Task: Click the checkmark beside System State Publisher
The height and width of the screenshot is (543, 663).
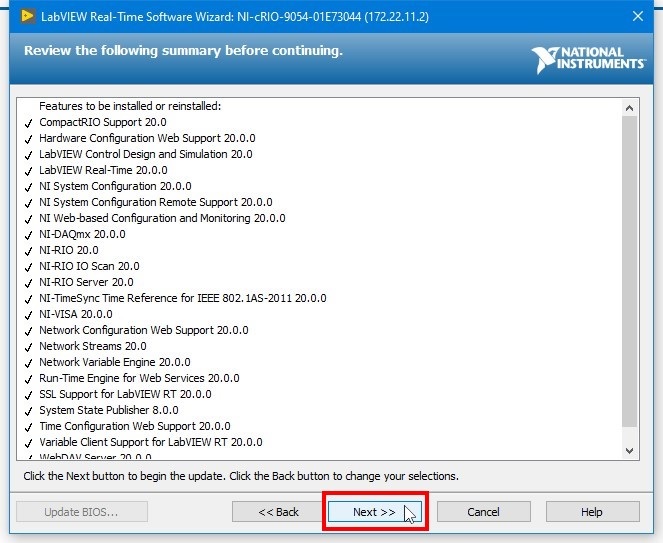Action: pos(28,411)
